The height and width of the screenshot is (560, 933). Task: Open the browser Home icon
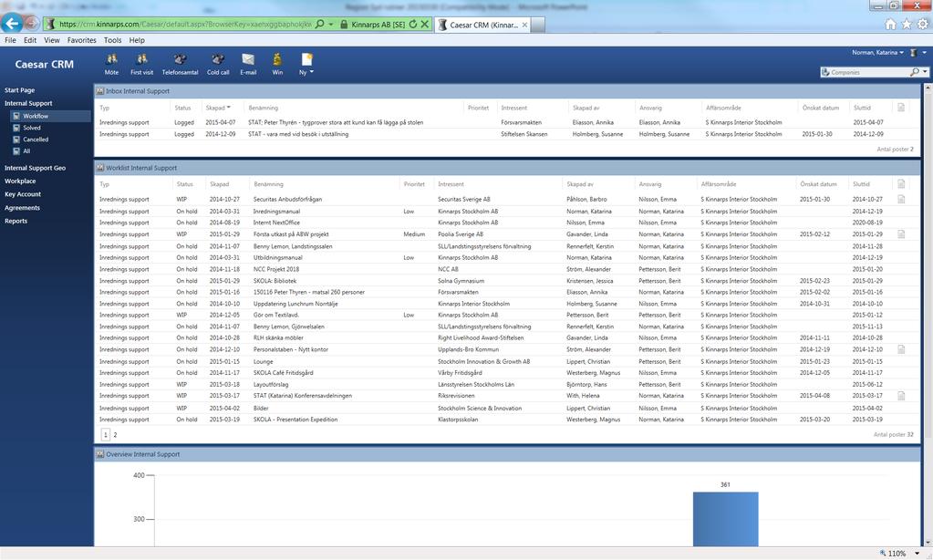point(890,24)
